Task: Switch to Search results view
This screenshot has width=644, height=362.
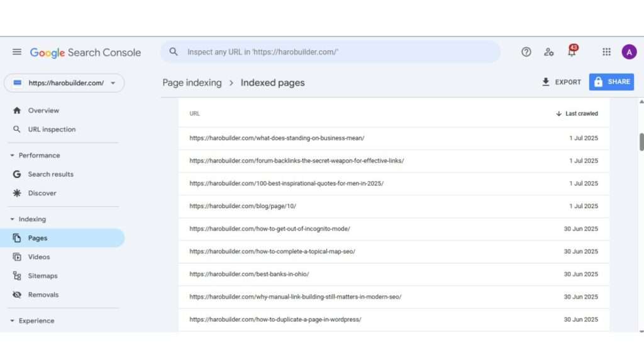Action: pyautogui.click(x=51, y=174)
